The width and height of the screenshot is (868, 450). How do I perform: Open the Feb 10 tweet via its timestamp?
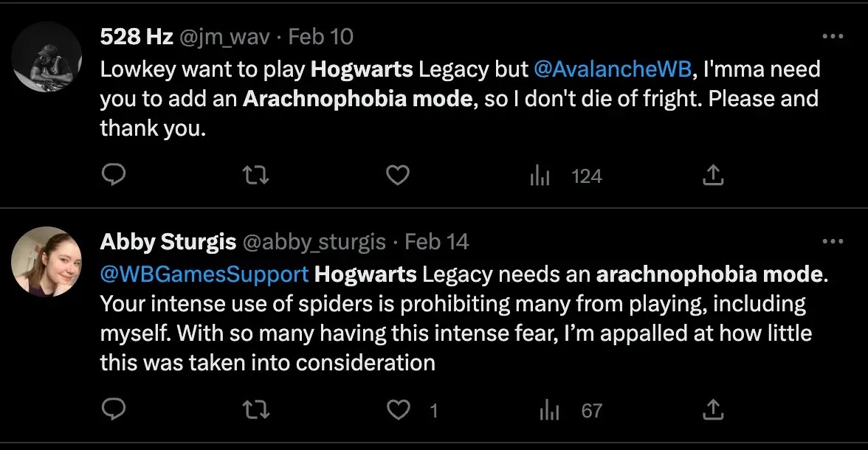pyautogui.click(x=321, y=36)
